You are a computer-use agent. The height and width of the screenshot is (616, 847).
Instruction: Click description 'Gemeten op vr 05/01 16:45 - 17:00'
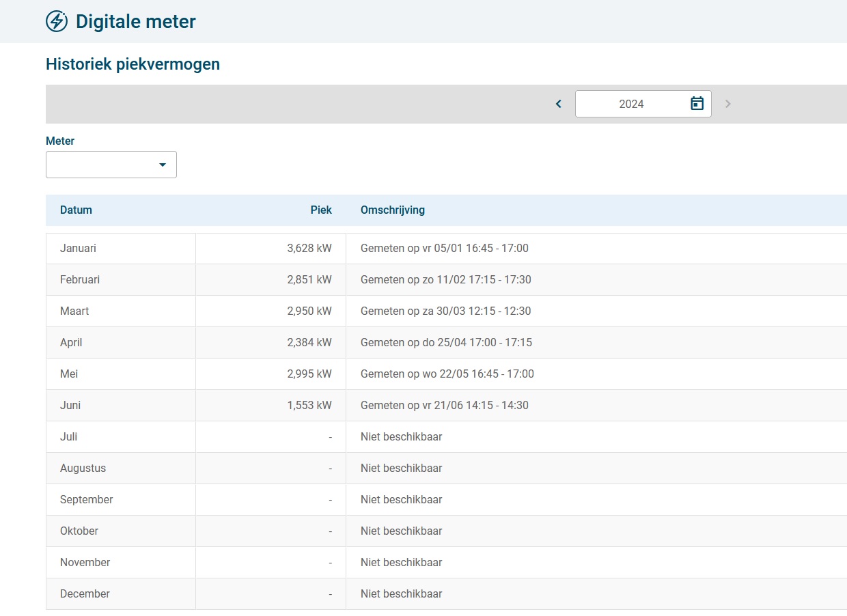click(445, 249)
